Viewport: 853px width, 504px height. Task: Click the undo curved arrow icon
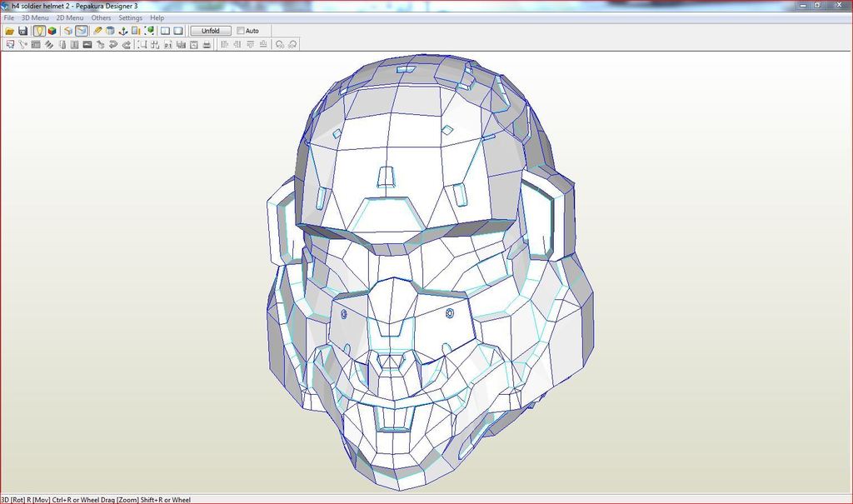[113, 45]
